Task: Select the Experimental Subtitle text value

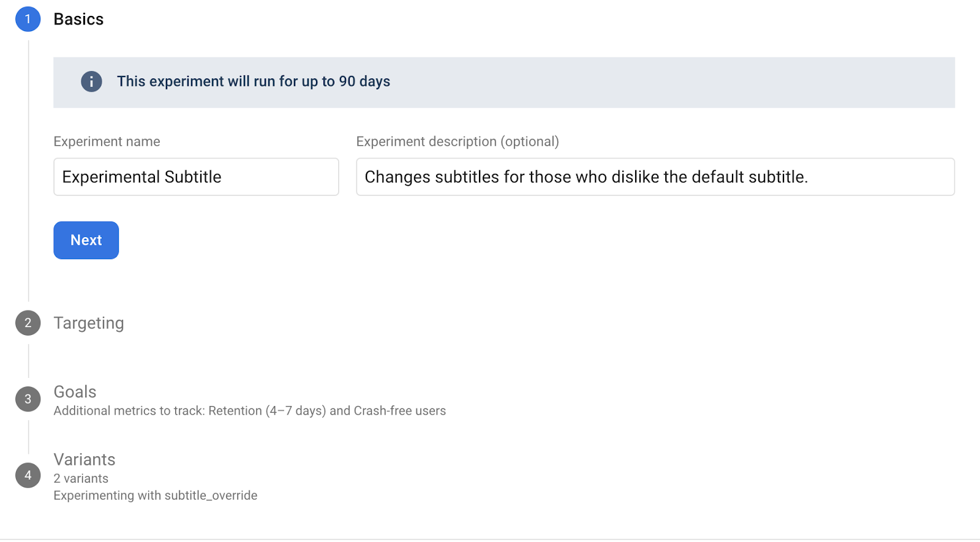Action: [141, 176]
